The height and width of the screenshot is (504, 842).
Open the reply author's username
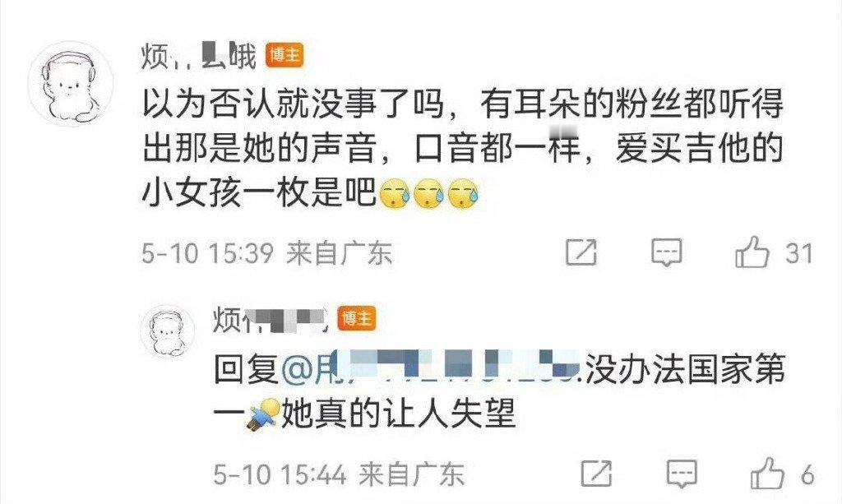pyautogui.click(x=270, y=320)
